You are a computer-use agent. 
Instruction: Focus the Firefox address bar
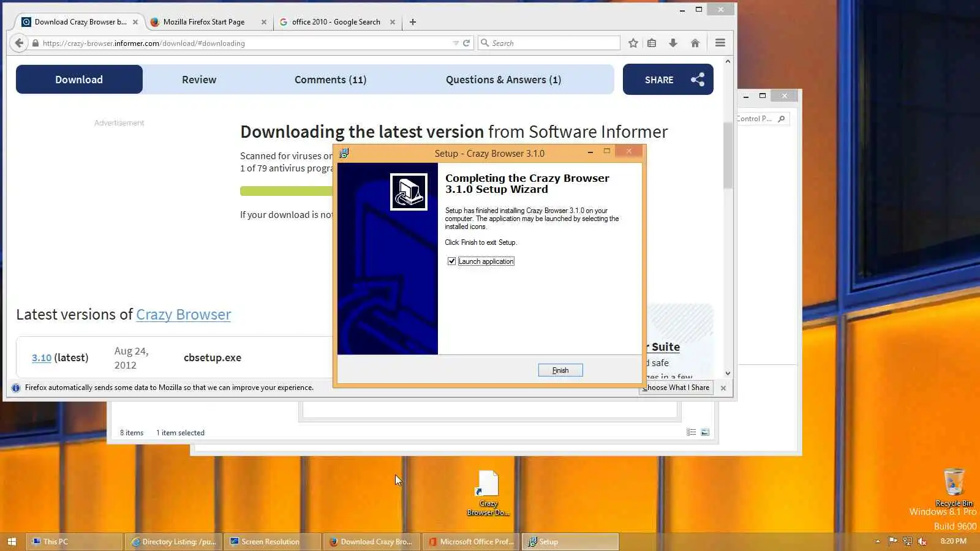click(x=245, y=43)
